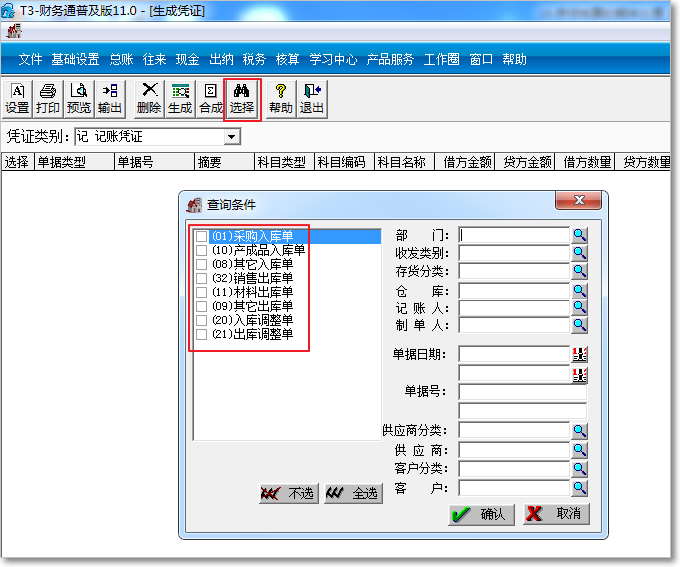Check (10)产成品入库单 checkbox
The height and width of the screenshot is (567, 680).
tap(201, 250)
